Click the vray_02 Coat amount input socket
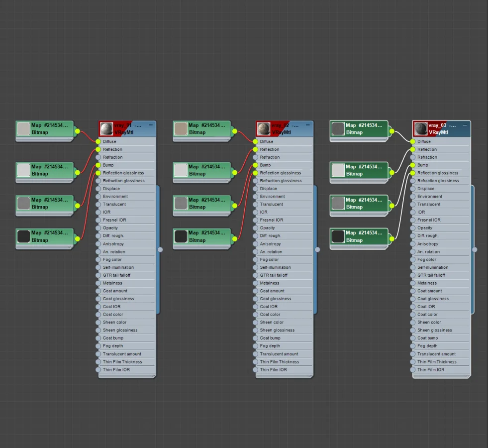This screenshot has height=448, width=488. pos(256,291)
